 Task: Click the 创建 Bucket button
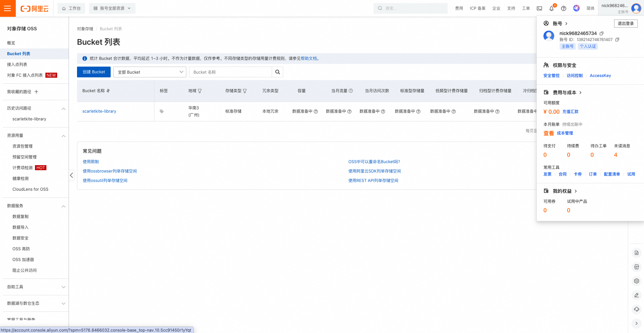coord(94,72)
